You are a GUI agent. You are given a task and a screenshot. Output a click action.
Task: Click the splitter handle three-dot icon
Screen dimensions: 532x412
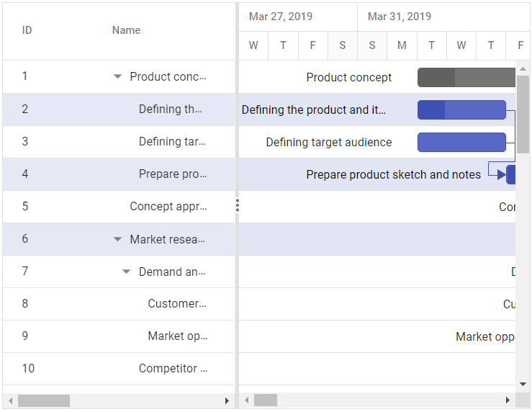237,207
